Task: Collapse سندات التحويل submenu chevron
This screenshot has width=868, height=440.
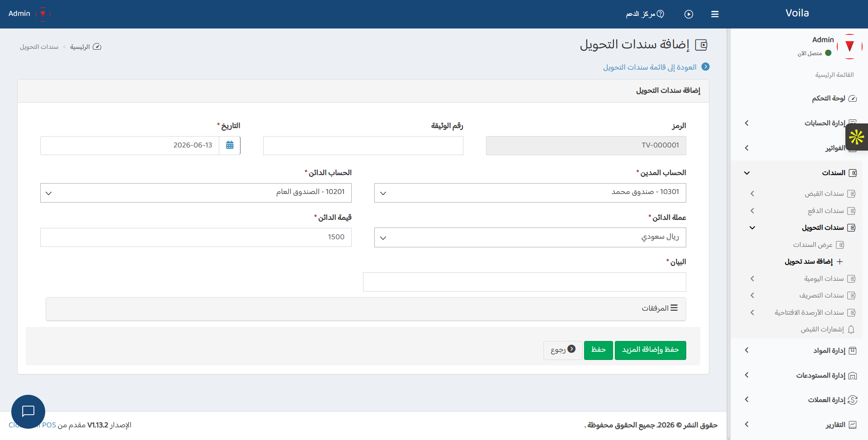Action: pyautogui.click(x=752, y=227)
